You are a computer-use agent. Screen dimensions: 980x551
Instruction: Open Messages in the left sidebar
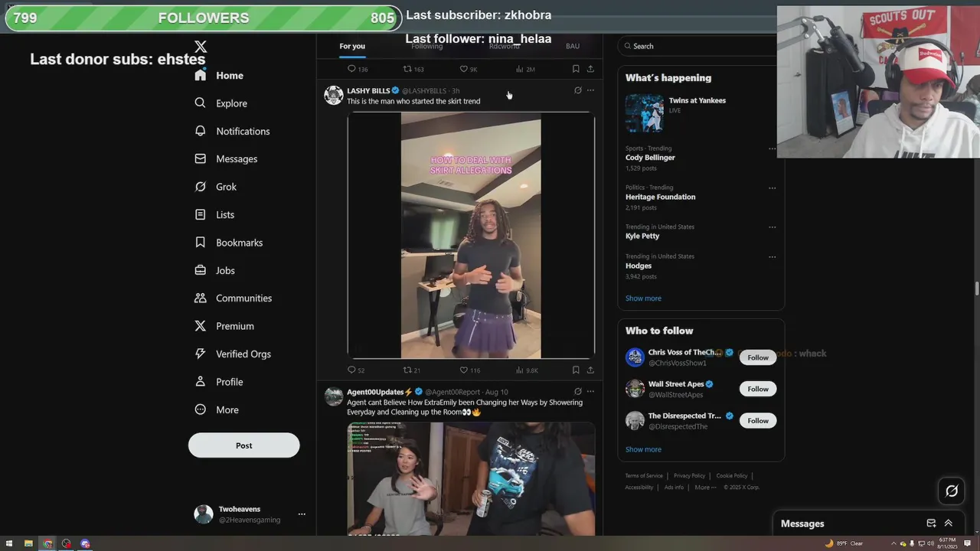click(x=226, y=159)
